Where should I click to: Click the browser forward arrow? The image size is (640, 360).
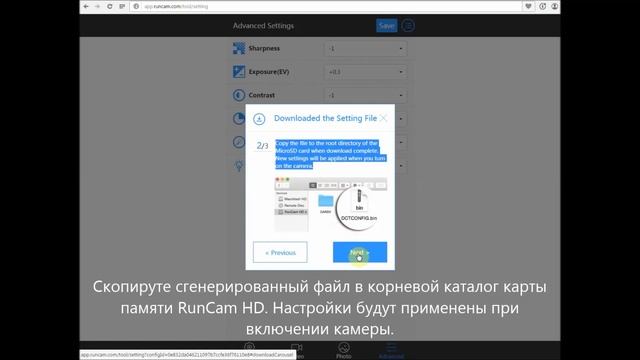click(97, 7)
